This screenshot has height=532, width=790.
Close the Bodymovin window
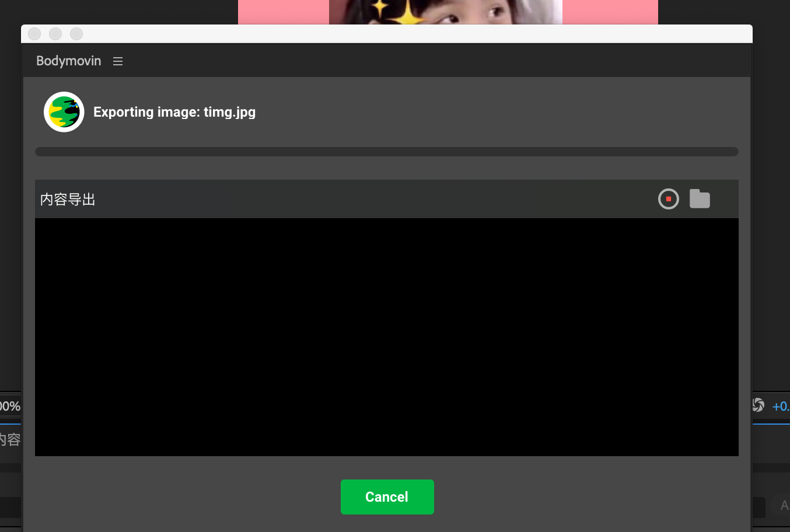pos(34,34)
